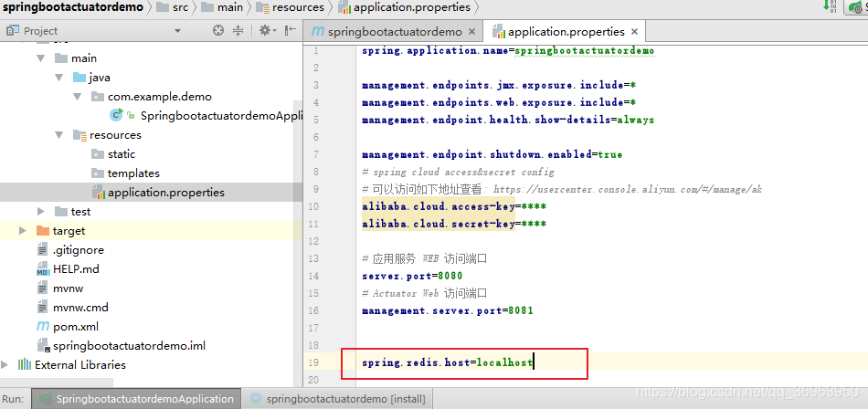The height and width of the screenshot is (409, 868).
Task: Click the '# Actuator Web' comment line
Action: click(425, 293)
